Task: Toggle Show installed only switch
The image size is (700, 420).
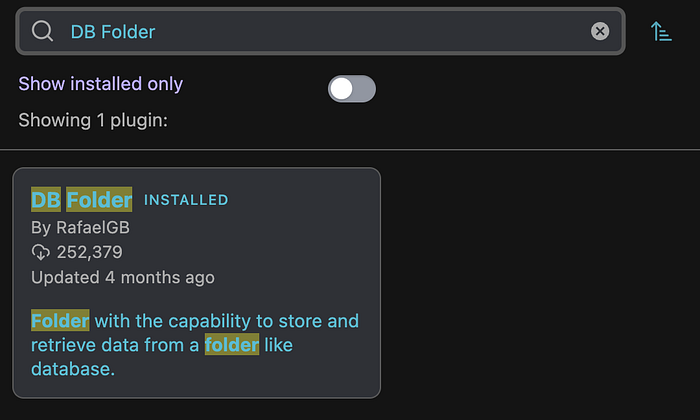Action: (352, 89)
